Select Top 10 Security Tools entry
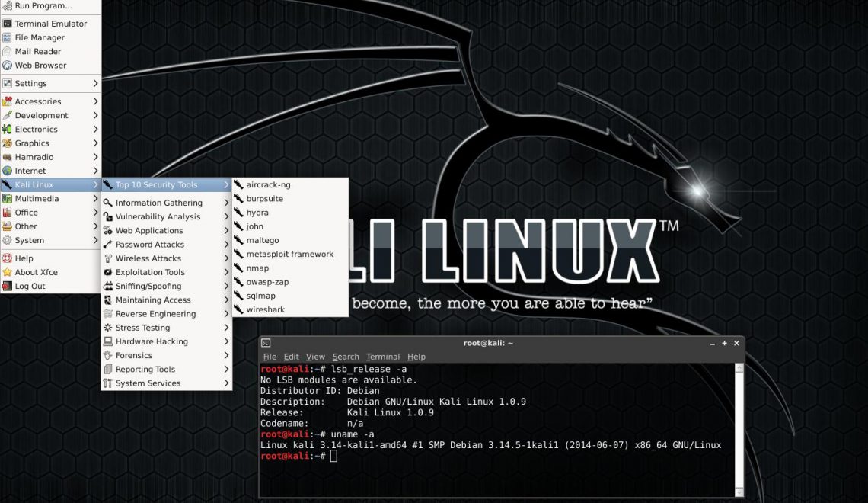Screen dimensions: 868x503 click(167, 184)
